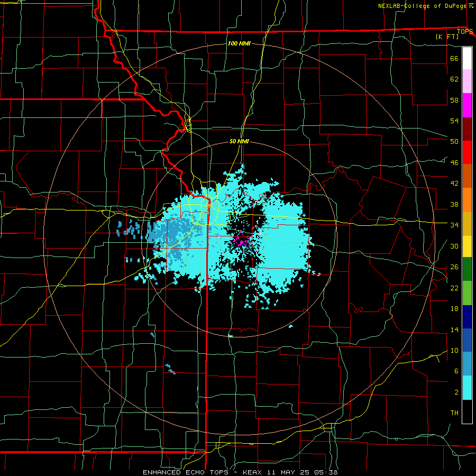Click the legend value '34'
This screenshot has width=476, height=476.
454,225
